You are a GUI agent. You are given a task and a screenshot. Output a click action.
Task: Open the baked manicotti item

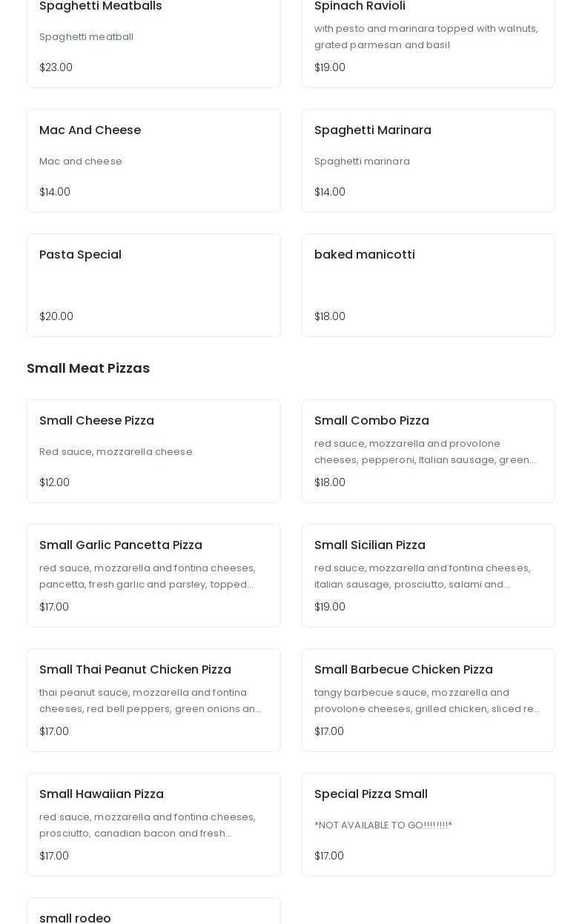click(429, 285)
